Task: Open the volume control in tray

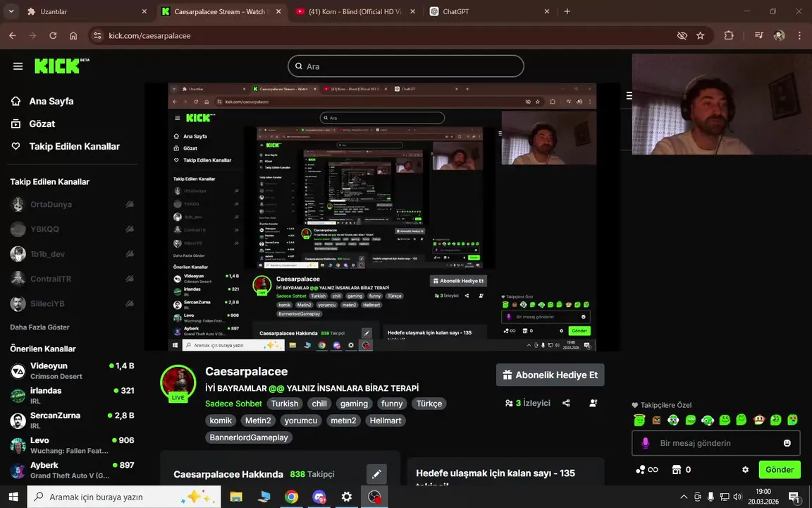Action: [738, 497]
